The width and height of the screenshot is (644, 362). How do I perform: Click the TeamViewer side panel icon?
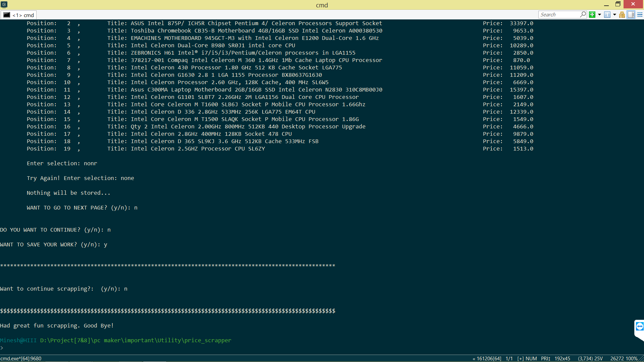[x=639, y=326]
